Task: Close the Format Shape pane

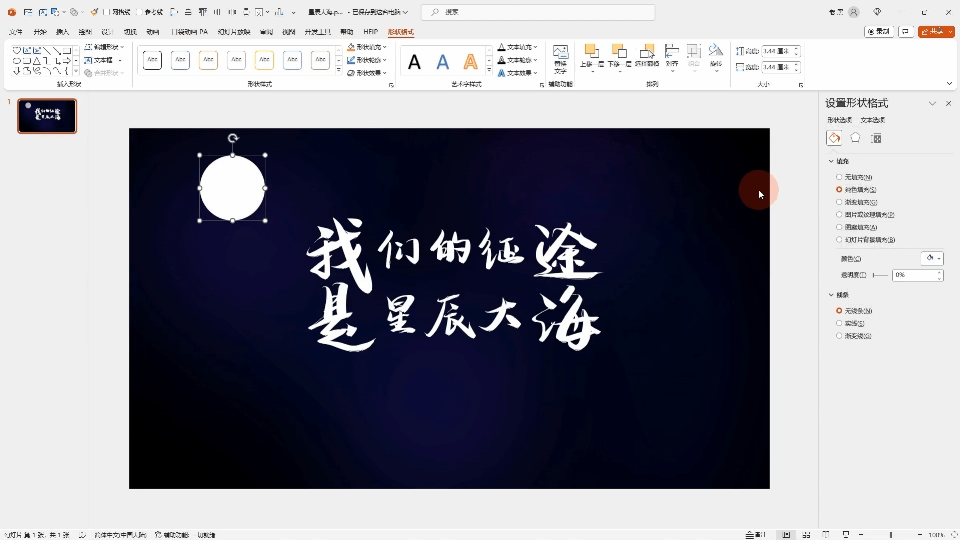Action: 948,103
